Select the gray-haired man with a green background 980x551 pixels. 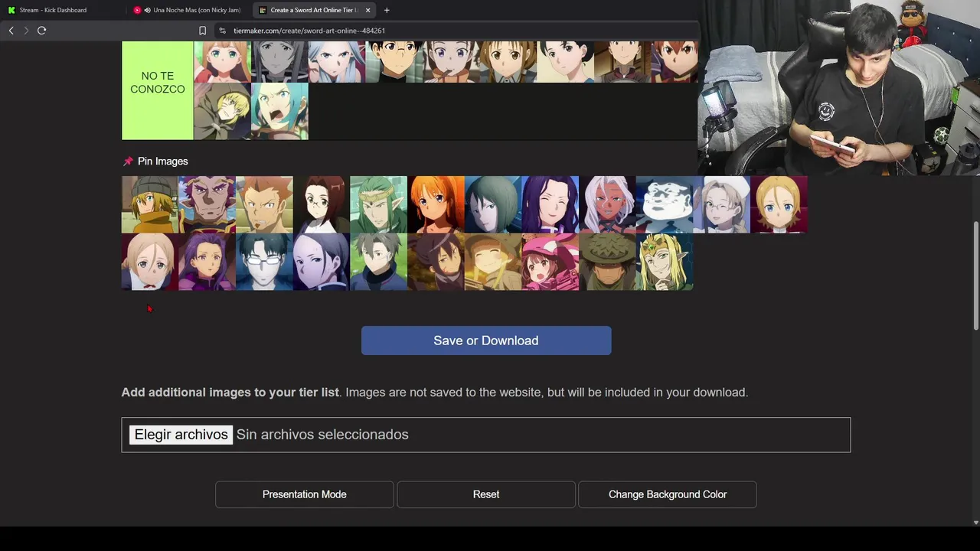tap(378, 262)
